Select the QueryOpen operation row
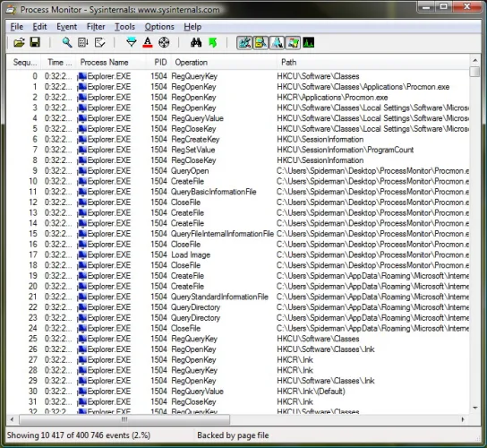This screenshot has width=487, height=448. click(x=237, y=170)
